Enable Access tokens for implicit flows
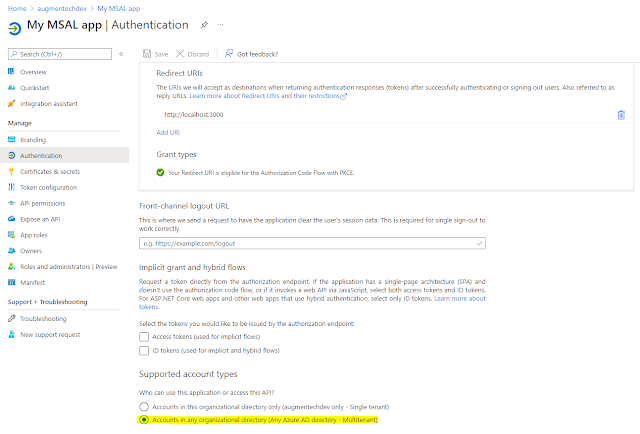This screenshot has width=640, height=434. click(144, 337)
